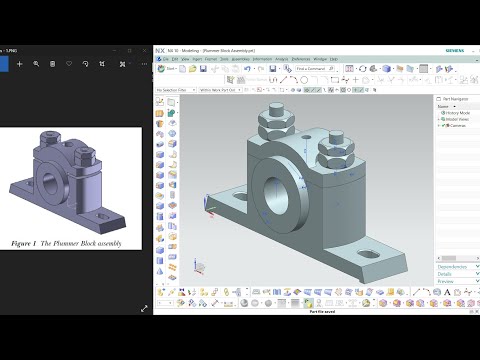
Task: Select History Mode in Part Navigator
Action: [456, 113]
